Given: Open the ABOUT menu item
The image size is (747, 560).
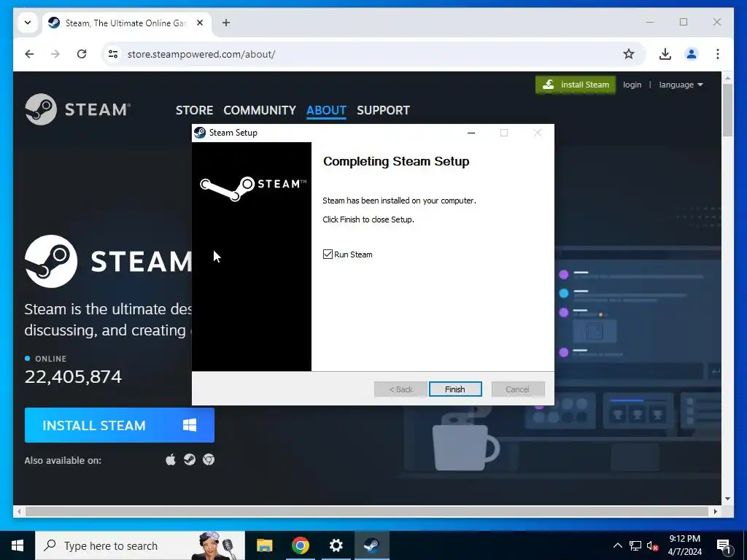Looking at the screenshot, I should pyautogui.click(x=326, y=111).
